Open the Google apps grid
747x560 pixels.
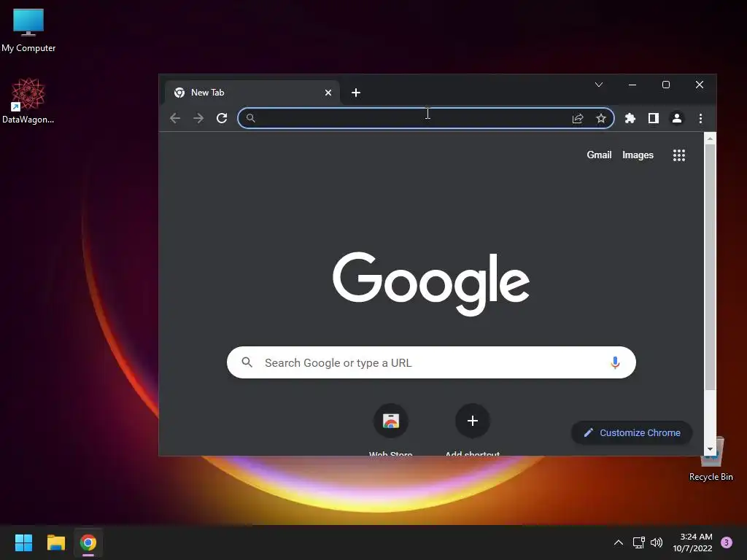(x=679, y=155)
